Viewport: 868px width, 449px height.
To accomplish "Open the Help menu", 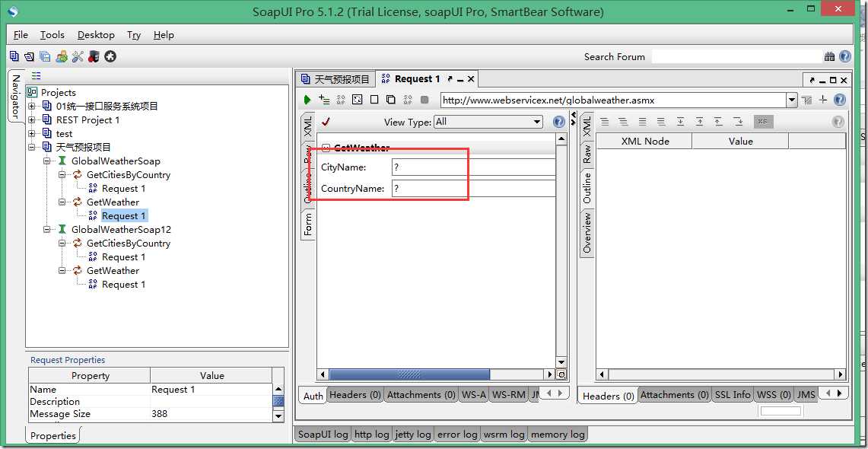I will point(164,35).
